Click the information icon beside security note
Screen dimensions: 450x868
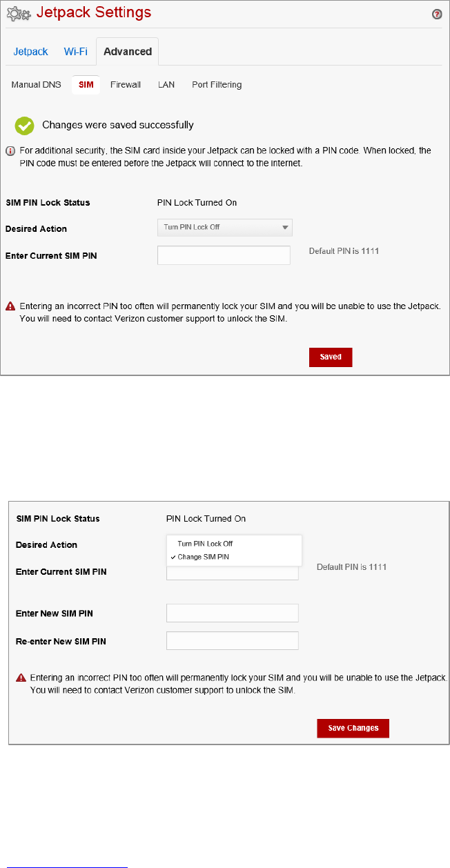point(10,150)
